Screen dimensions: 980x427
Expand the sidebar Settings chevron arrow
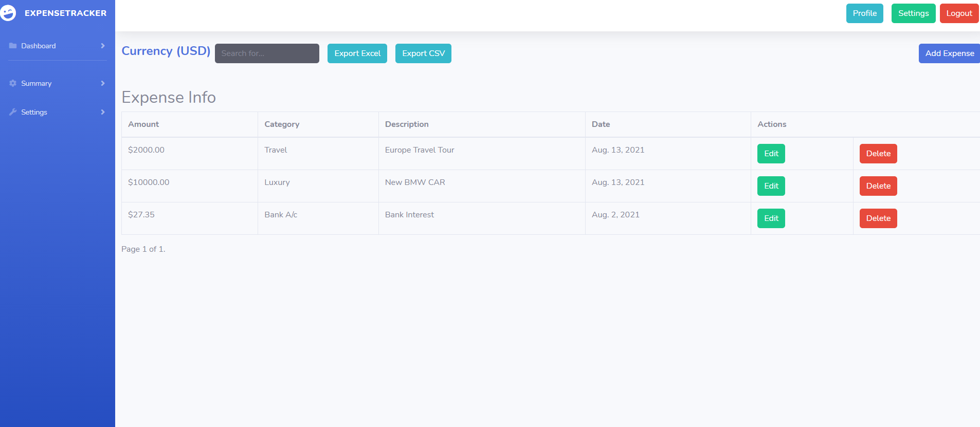(x=103, y=112)
